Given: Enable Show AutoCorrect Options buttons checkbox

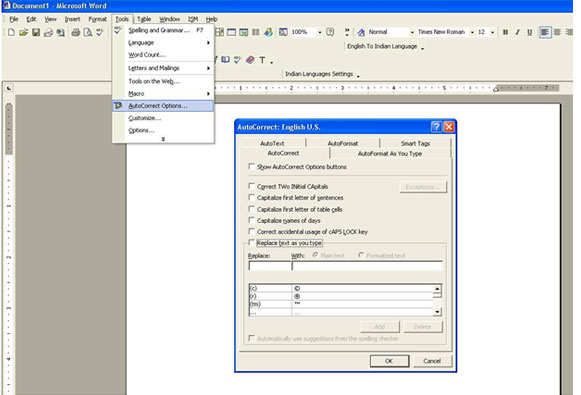Looking at the screenshot, I should click(252, 167).
